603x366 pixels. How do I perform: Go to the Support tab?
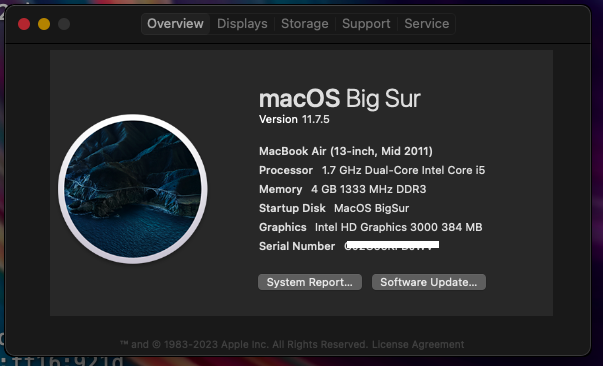click(366, 24)
